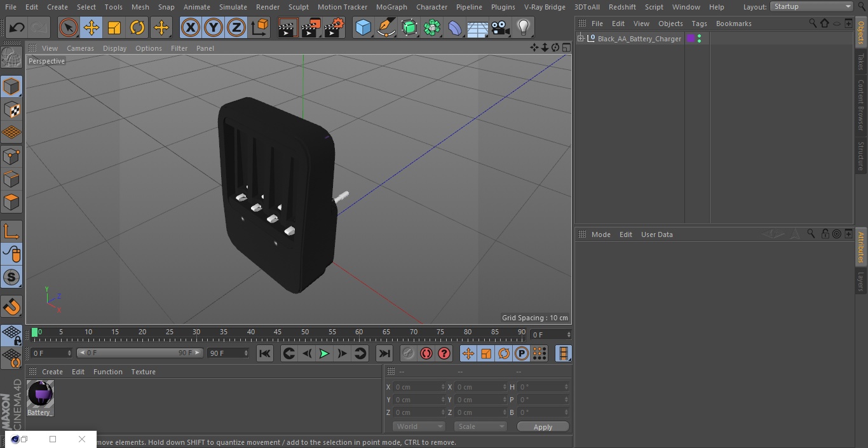Screen dimensions: 868x448
Task: Activate the Move tool
Action: click(x=92, y=28)
